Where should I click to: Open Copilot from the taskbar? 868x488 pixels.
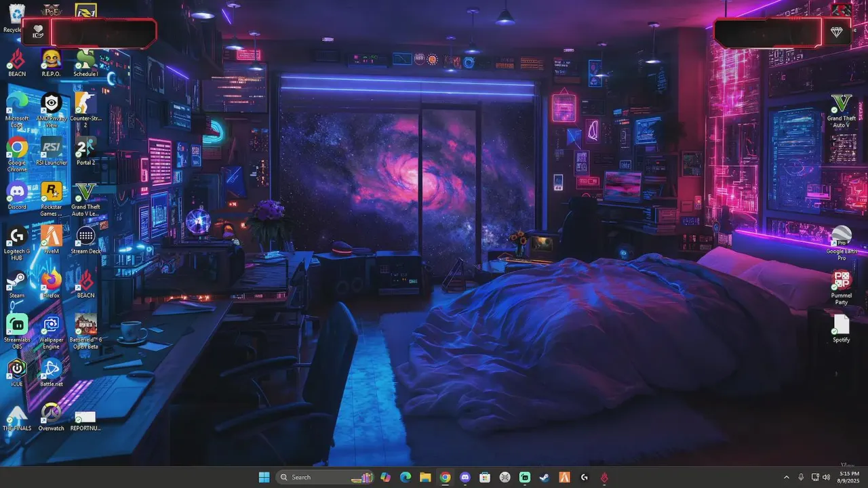(x=386, y=477)
